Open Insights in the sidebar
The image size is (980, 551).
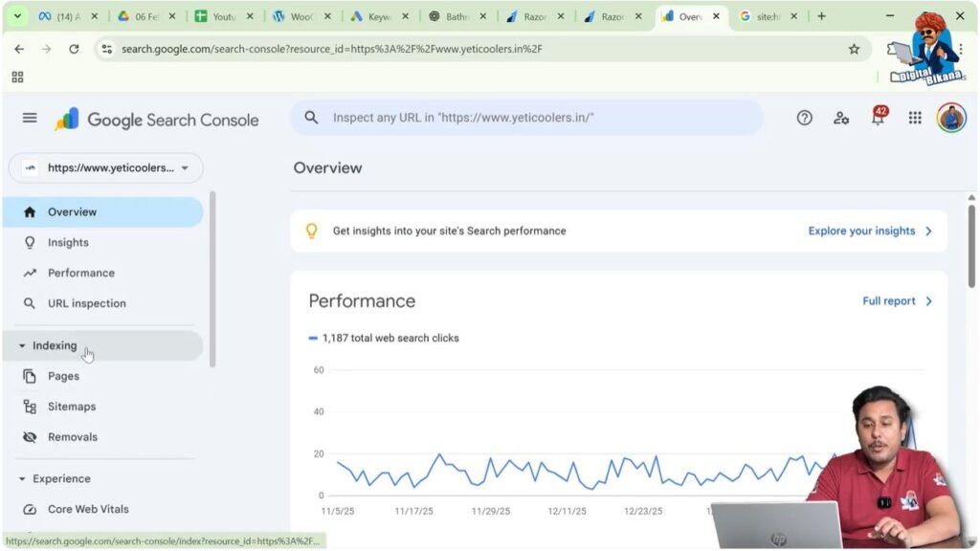tap(103, 242)
